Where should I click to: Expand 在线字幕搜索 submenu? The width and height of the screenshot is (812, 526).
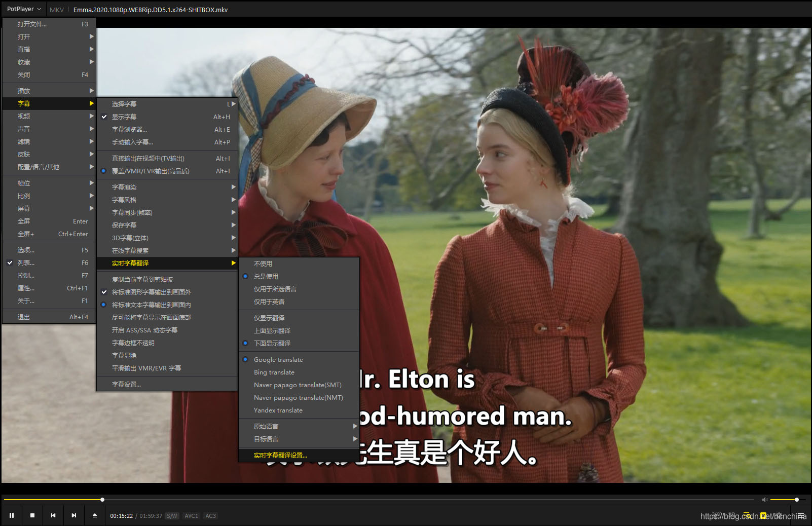click(x=167, y=250)
